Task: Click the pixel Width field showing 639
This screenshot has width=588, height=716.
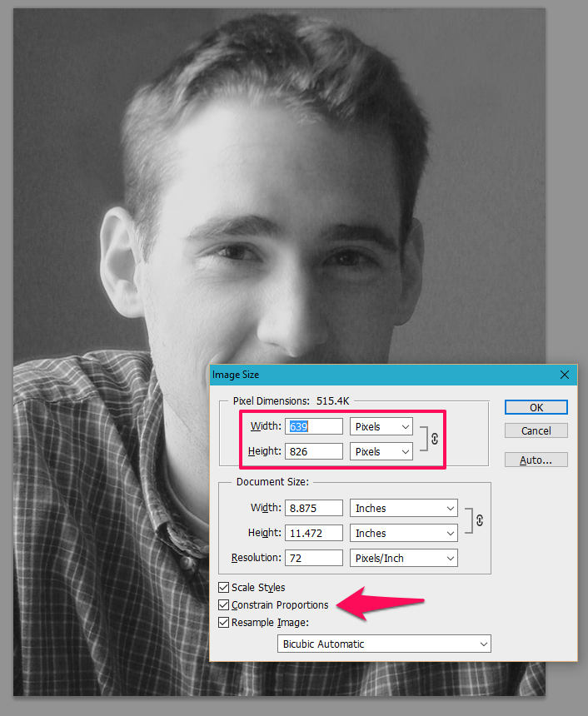Action: click(314, 426)
